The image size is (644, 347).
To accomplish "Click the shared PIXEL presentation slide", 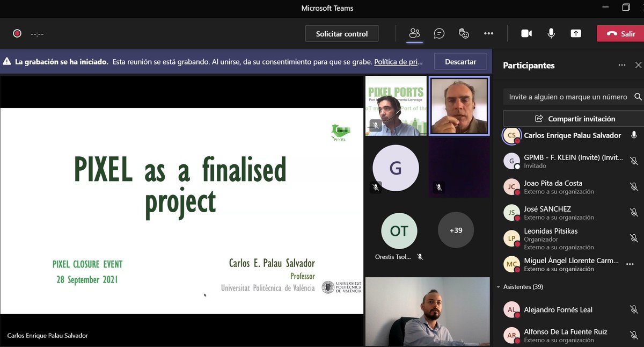I will 182,211.
